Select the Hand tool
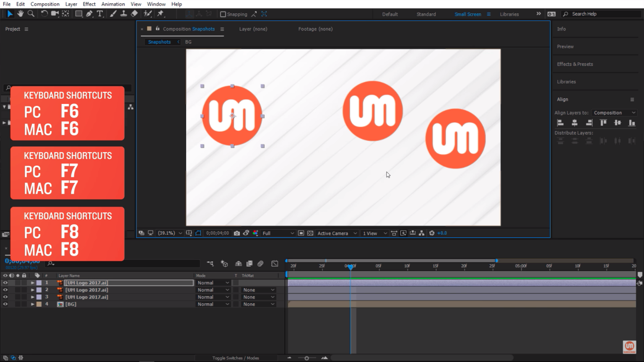The height and width of the screenshot is (362, 644). pyautogui.click(x=20, y=14)
